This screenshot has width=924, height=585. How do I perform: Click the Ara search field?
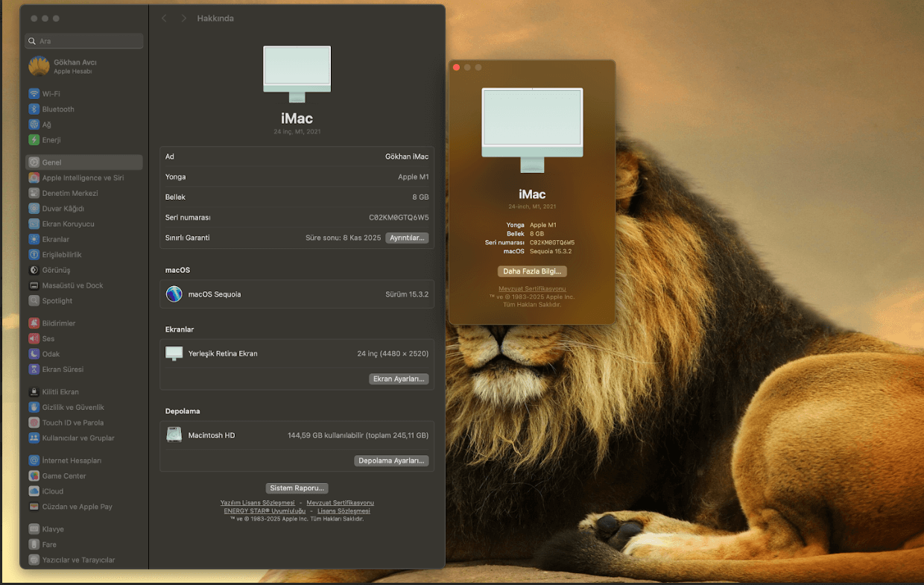(84, 41)
